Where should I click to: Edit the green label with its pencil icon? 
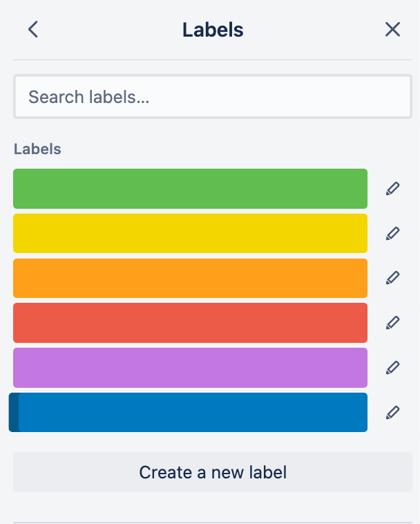click(x=393, y=189)
